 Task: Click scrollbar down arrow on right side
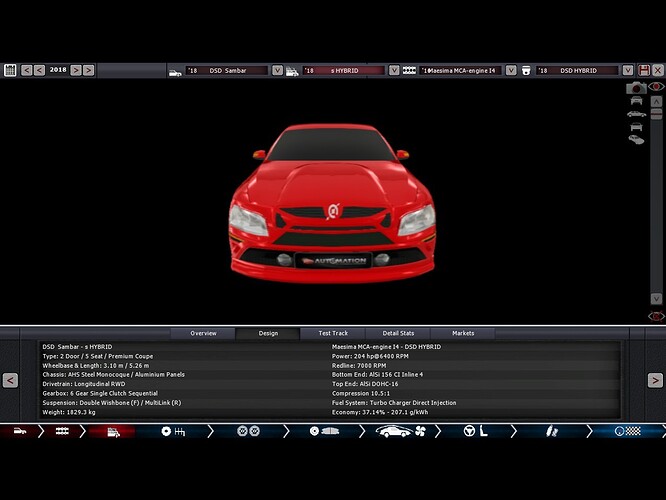pyautogui.click(x=656, y=299)
